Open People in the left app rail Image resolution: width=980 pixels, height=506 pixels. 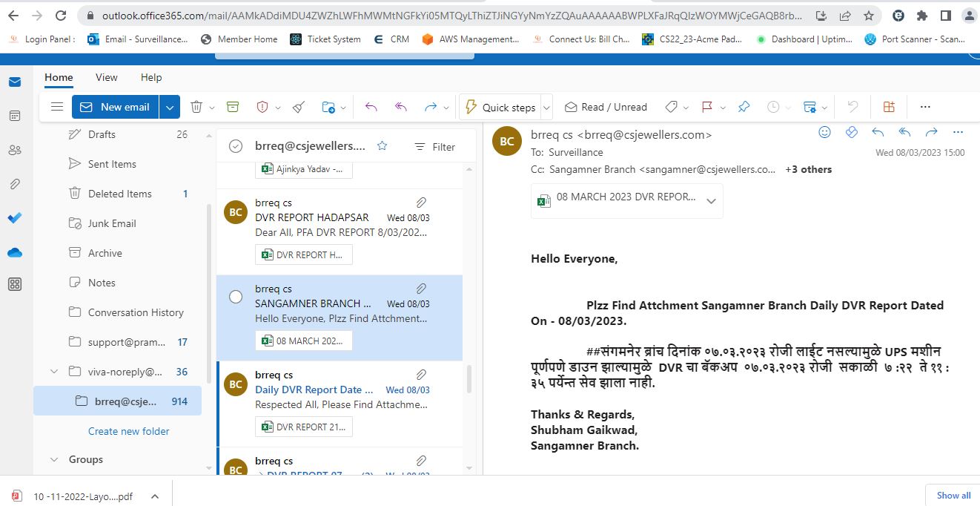coord(15,150)
